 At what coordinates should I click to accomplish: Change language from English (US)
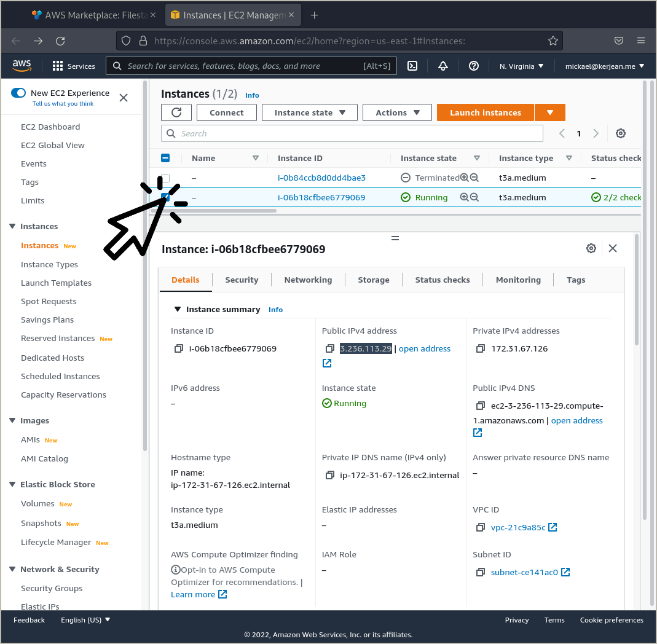pos(85,619)
